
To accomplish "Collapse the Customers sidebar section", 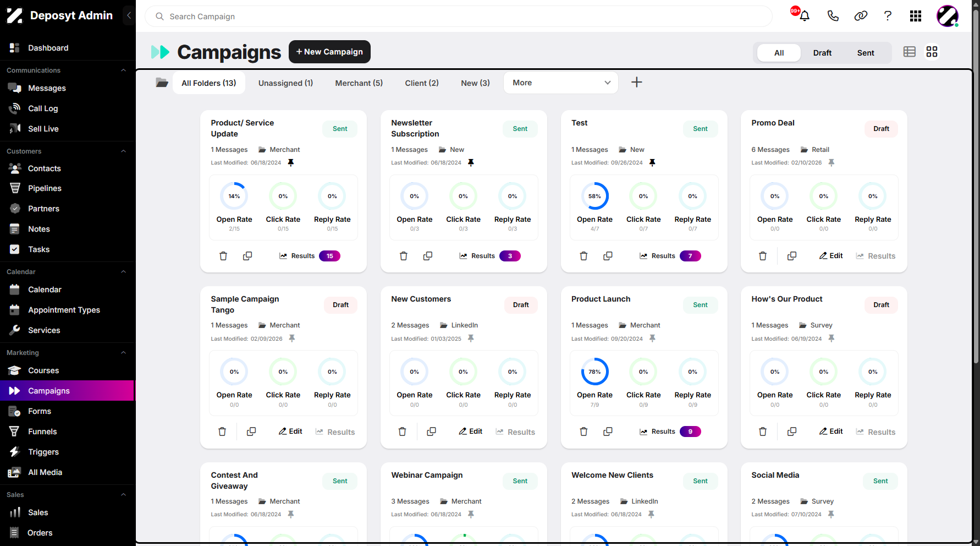I will click(x=123, y=151).
